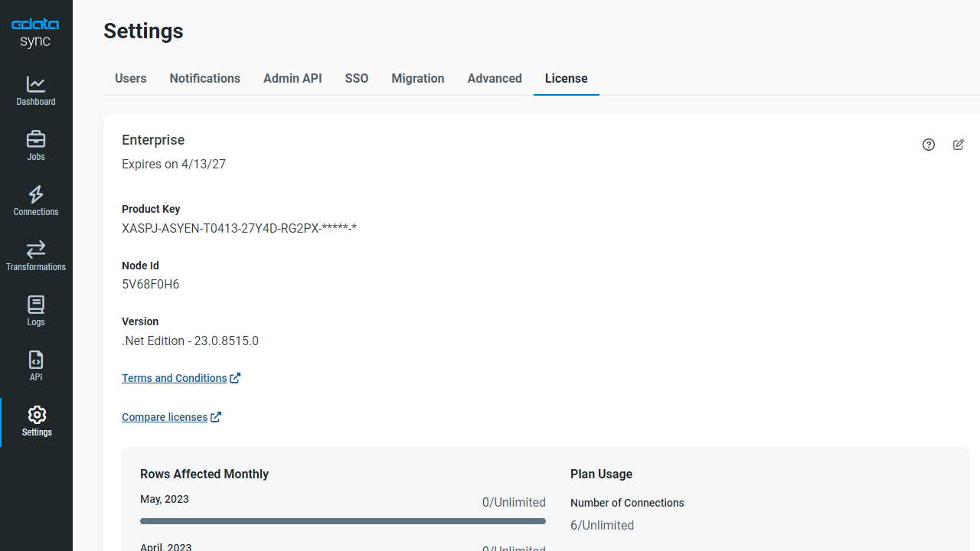
Task: Switch to the Admin API tab
Action: tap(292, 79)
